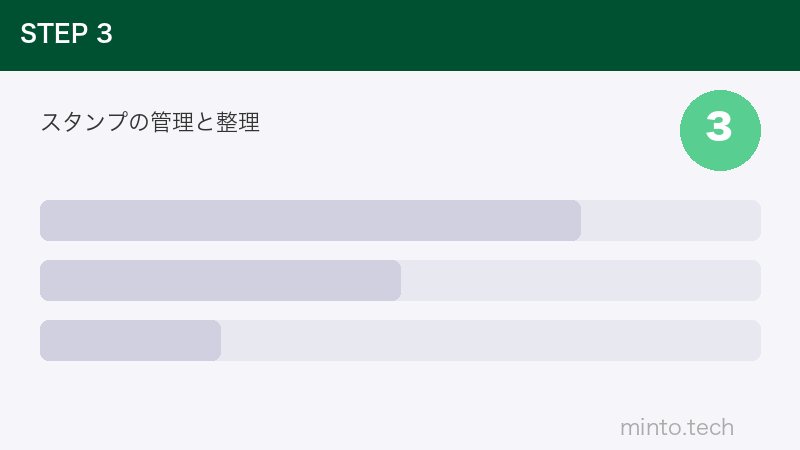Click the unfilled part of the middle bar
800x450 pixels.
[x=580, y=280]
